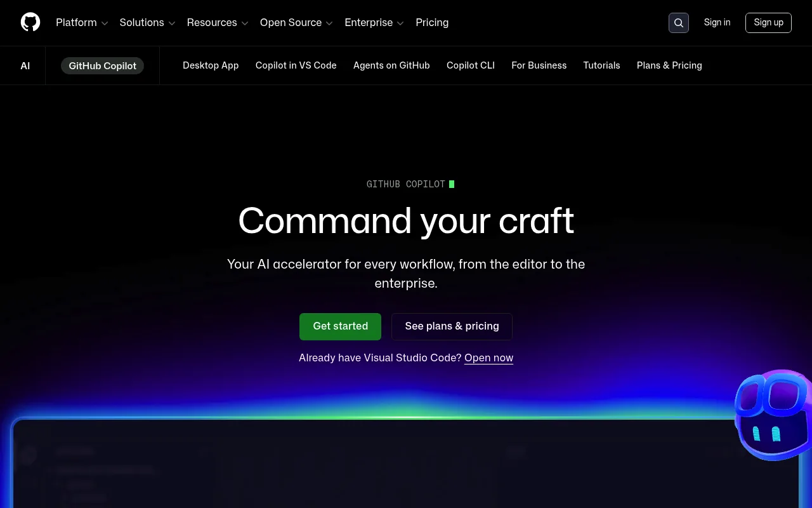
Task: Go to Agents on GitHub
Action: 391,65
